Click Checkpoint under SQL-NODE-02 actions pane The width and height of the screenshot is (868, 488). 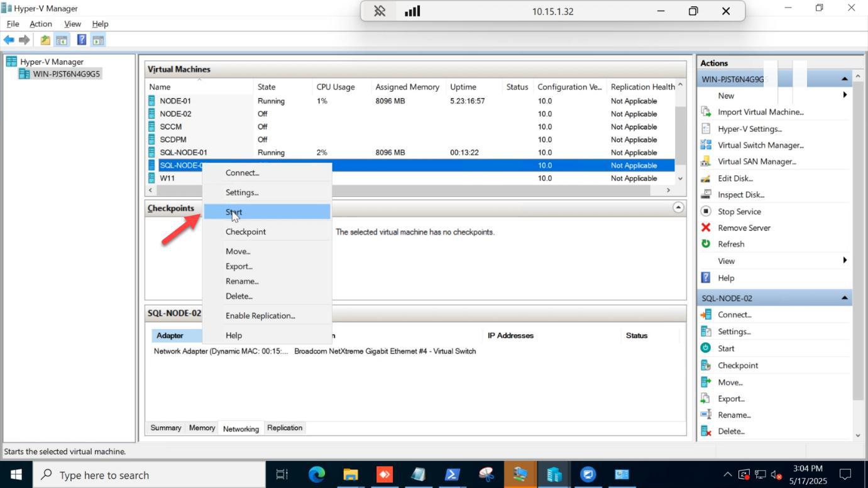[738, 366]
